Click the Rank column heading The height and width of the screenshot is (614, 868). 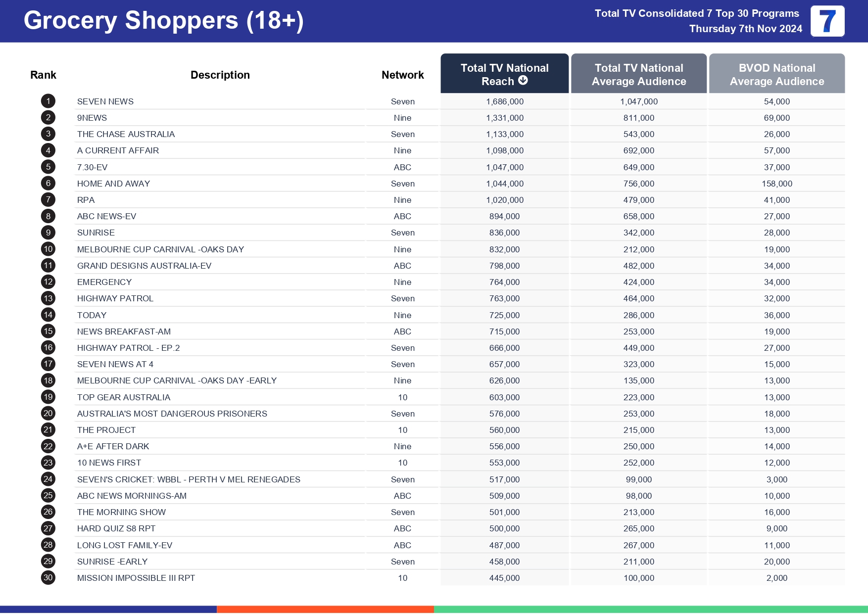pos(43,75)
